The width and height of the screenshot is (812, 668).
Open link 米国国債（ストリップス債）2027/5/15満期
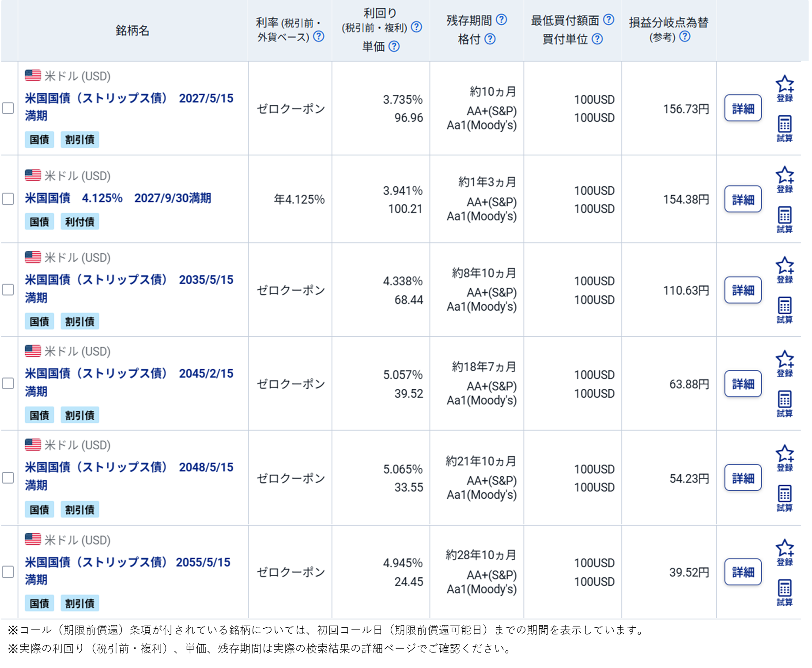click(x=129, y=107)
